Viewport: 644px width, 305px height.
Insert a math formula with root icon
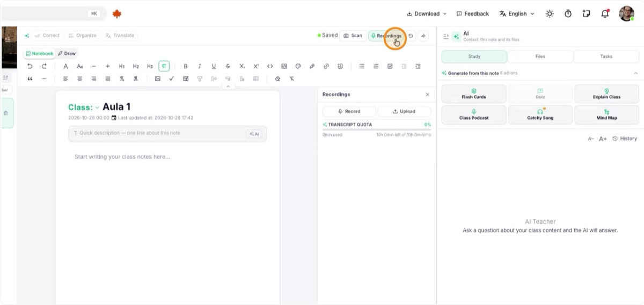pyautogui.click(x=172, y=78)
